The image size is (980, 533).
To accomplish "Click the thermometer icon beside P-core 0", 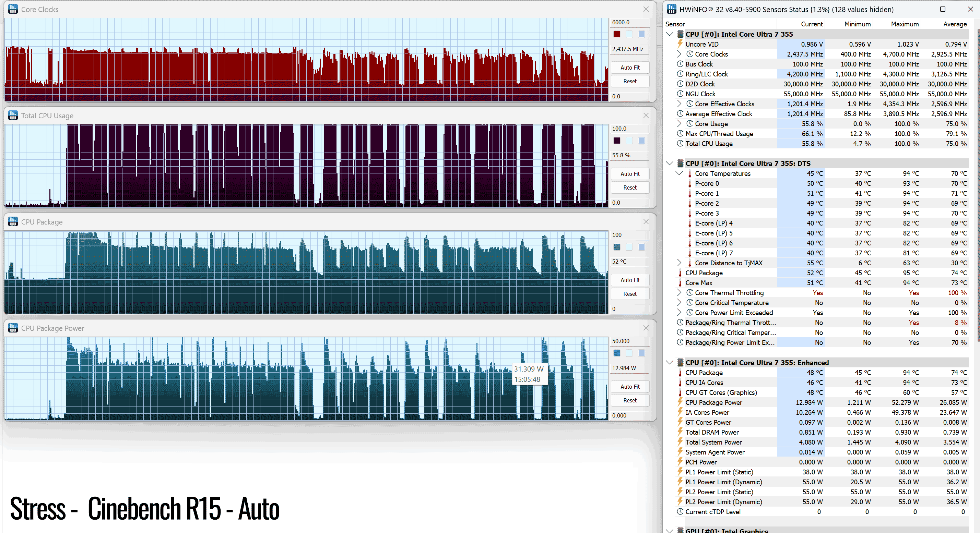I will (x=690, y=183).
